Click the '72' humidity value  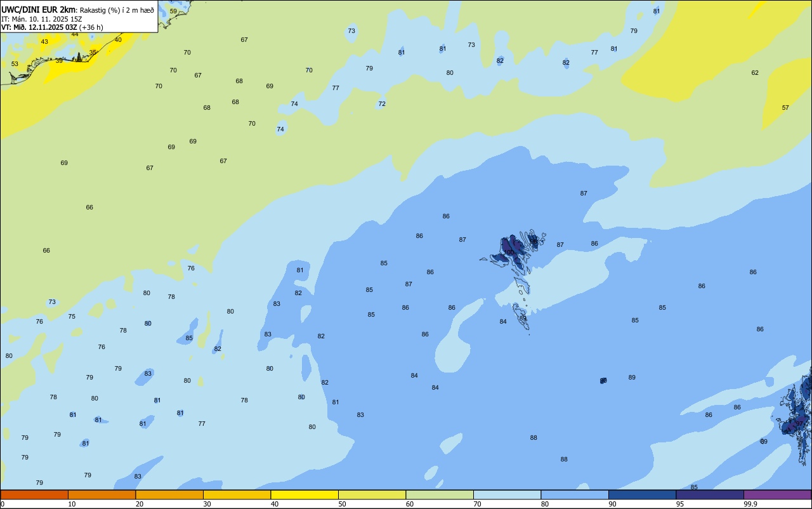coord(382,104)
